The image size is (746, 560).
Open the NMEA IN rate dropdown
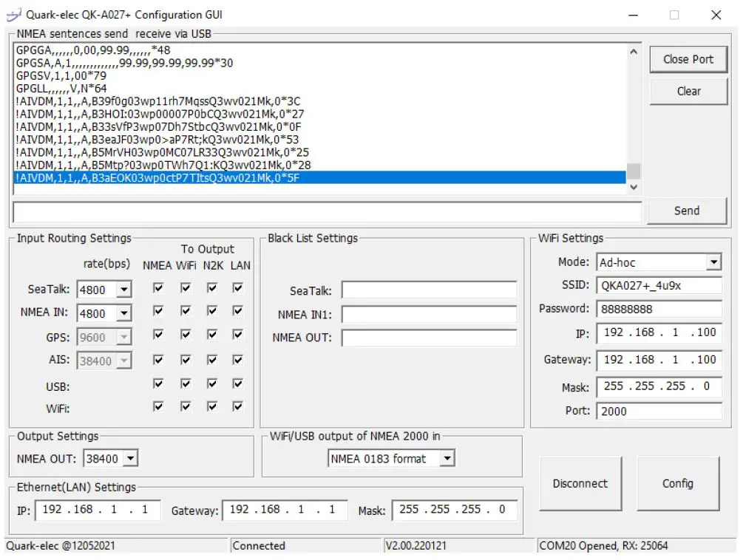[x=123, y=313]
